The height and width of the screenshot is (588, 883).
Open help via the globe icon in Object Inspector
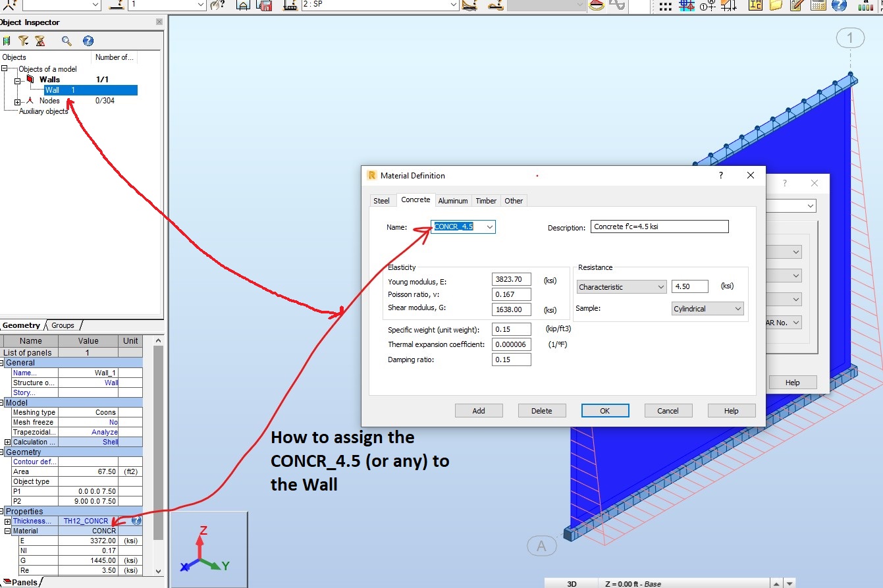(88, 40)
